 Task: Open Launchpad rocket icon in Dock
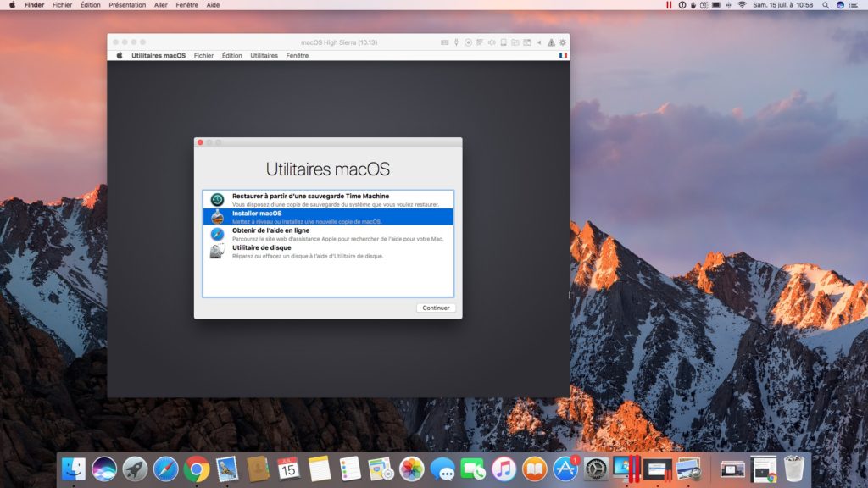click(135, 469)
